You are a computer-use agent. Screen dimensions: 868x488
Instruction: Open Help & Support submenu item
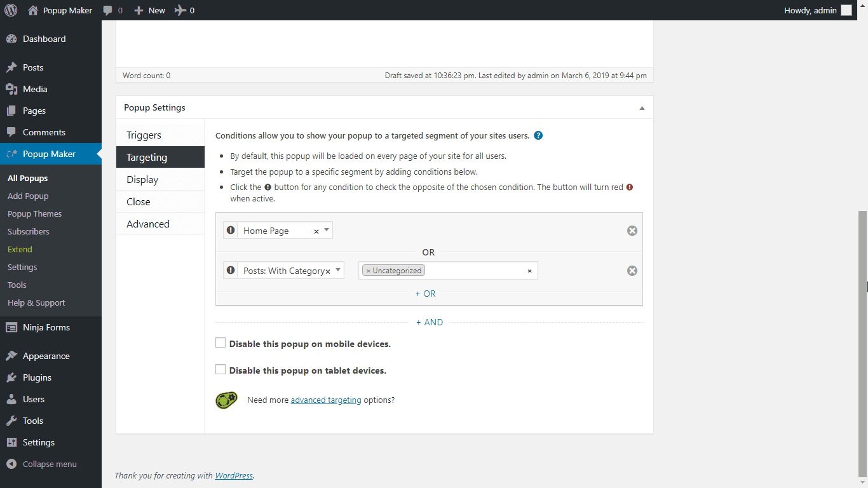36,303
